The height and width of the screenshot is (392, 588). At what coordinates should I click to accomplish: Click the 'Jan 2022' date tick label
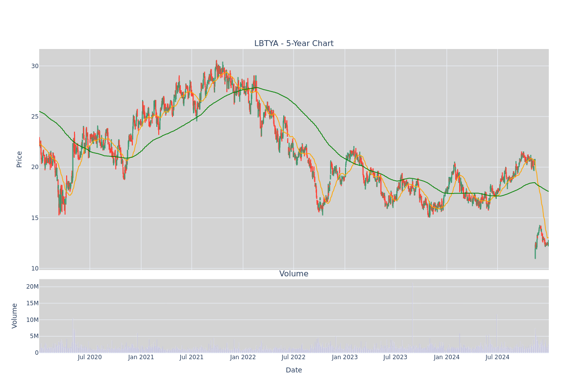click(243, 357)
